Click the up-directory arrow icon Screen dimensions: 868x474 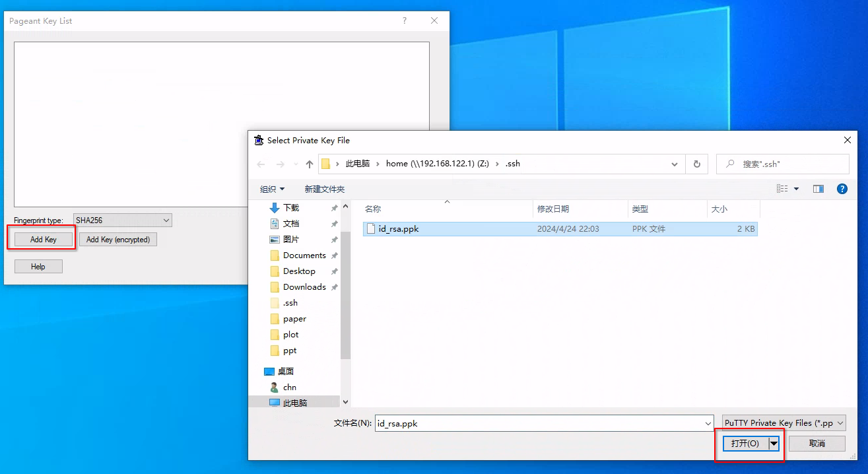[x=309, y=164]
